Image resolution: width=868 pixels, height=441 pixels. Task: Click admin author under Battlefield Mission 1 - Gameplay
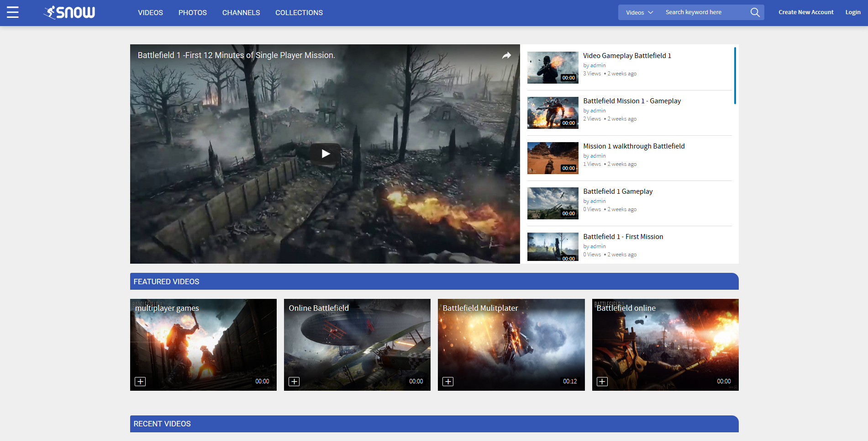point(598,111)
